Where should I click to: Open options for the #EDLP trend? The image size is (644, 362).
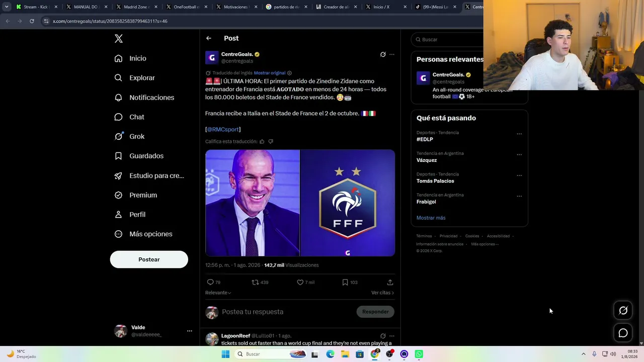click(519, 134)
